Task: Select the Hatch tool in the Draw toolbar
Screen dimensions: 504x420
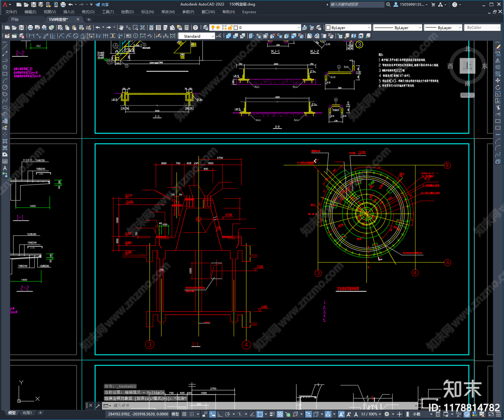Action: [x=5, y=141]
